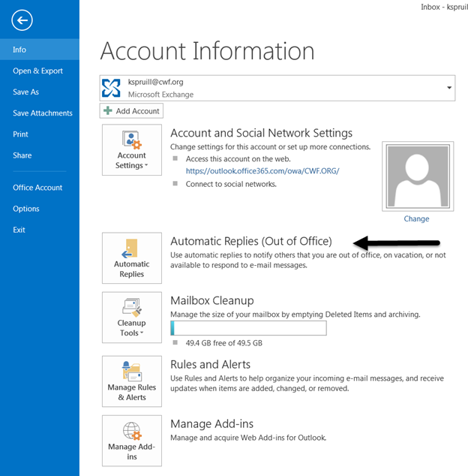Click the 'Mailbox Cleanup' heading
This screenshot has width=468, height=476.
212,300
